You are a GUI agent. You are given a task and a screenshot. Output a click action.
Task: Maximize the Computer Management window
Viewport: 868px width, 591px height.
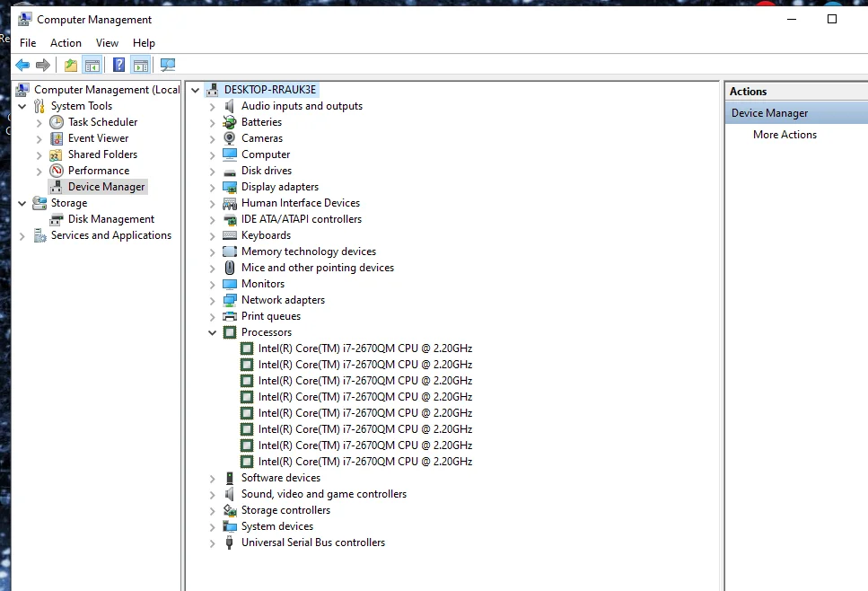point(831,19)
